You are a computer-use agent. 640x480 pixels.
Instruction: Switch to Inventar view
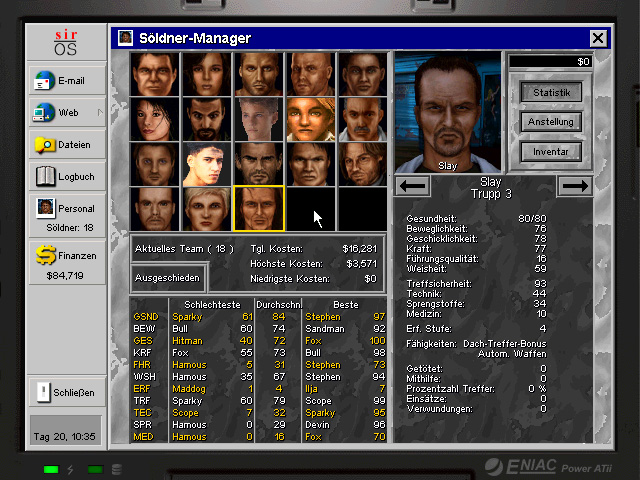click(551, 152)
